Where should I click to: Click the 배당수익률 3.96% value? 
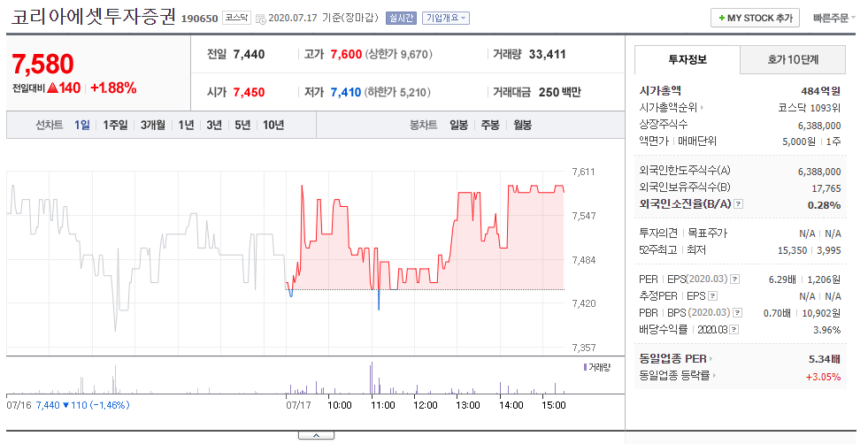(827, 330)
